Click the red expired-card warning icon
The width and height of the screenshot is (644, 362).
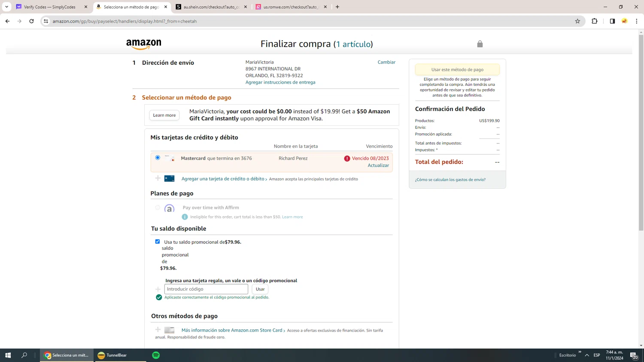pos(347,158)
